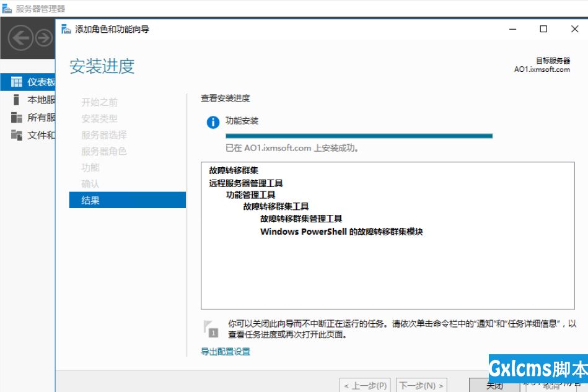Select the 结果 wizard step

128,200
